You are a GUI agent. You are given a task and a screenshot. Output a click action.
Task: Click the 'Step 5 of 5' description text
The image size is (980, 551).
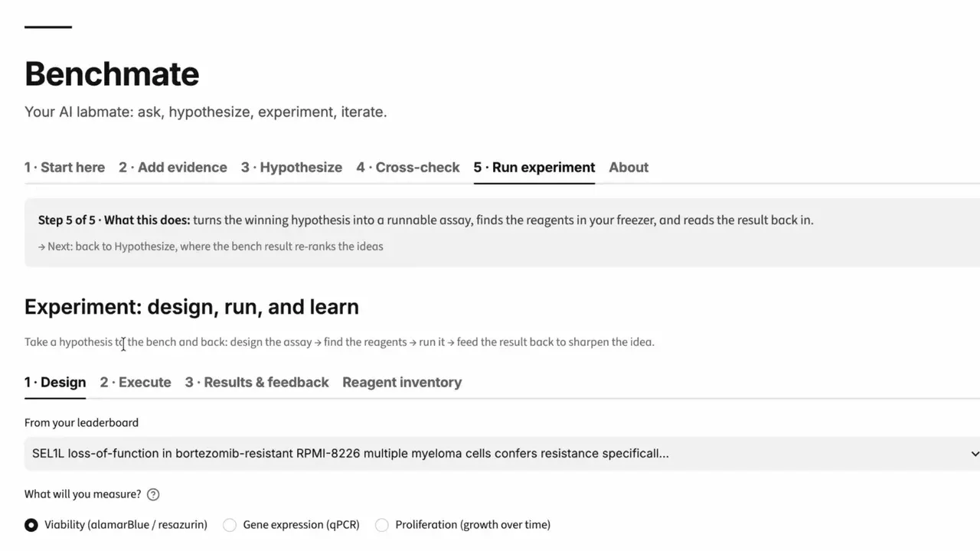(x=426, y=220)
